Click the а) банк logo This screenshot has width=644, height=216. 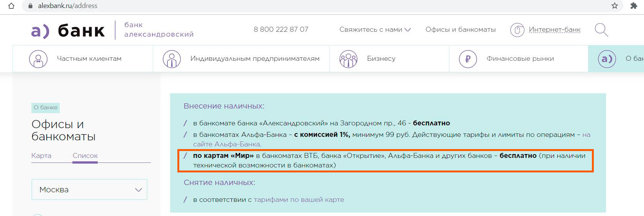click(x=68, y=31)
